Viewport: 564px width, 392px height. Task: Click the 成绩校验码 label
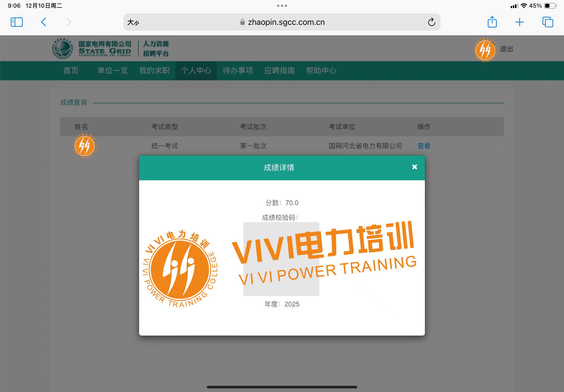point(280,218)
